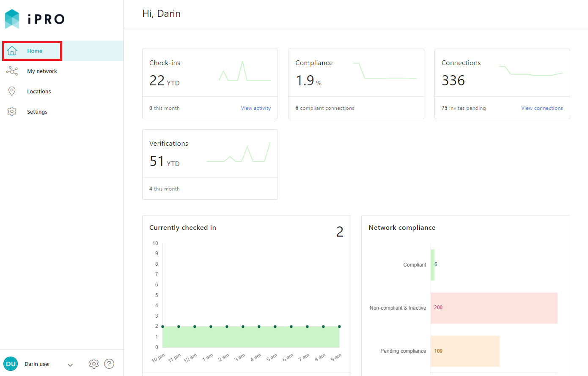Image resolution: width=588 pixels, height=376 pixels.
Task: Open the bottom gear settings icon
Action: 94,364
